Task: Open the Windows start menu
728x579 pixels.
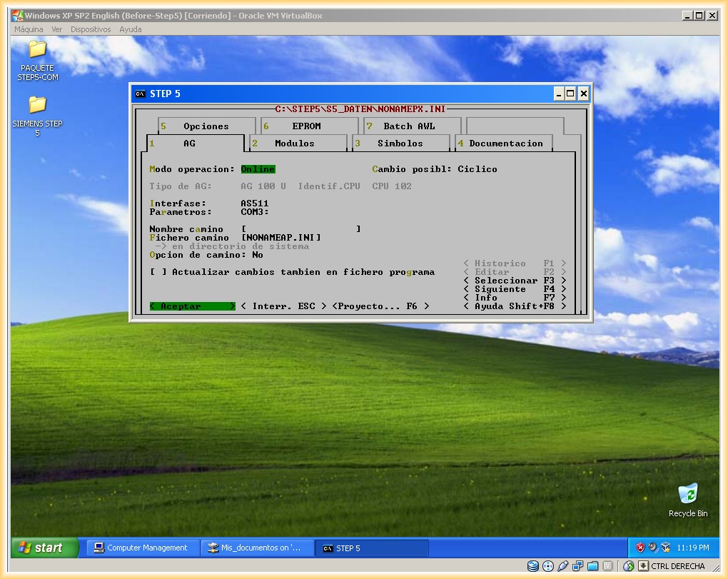Action: coord(44,548)
